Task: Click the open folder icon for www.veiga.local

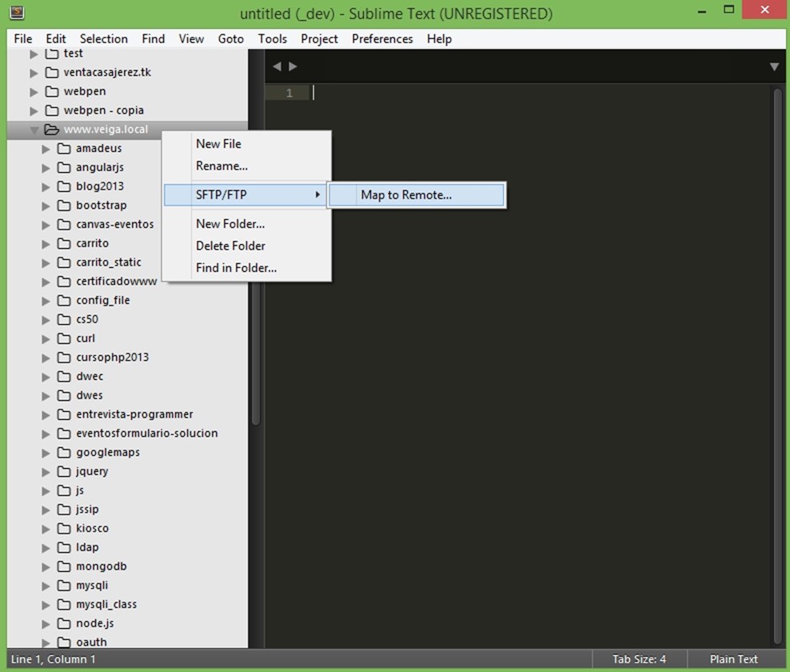Action: click(52, 130)
